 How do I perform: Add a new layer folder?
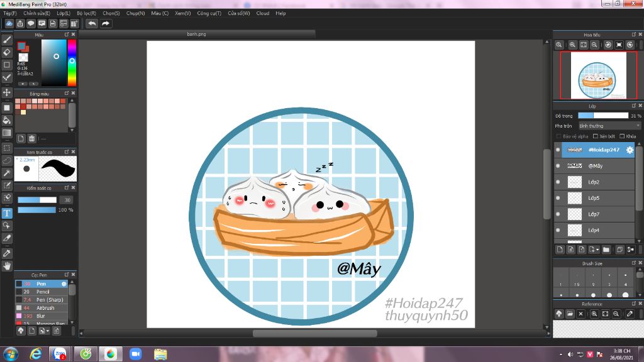pyautogui.click(x=606, y=249)
